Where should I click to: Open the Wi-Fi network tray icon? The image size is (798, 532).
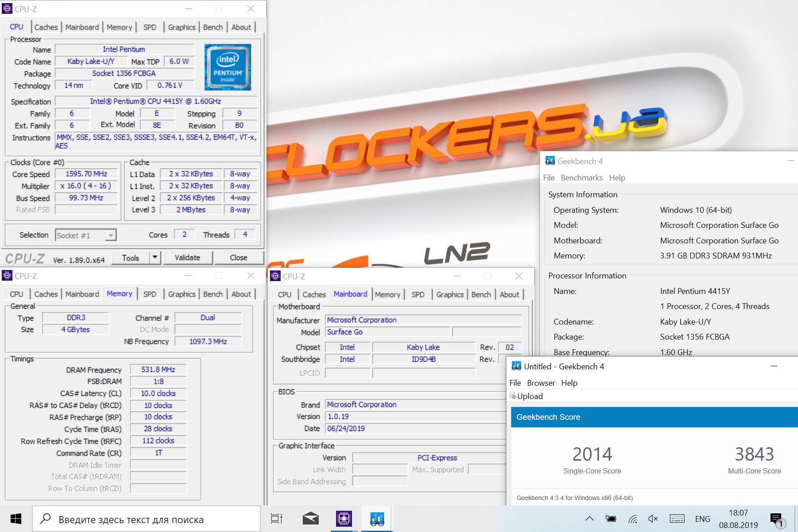point(633,519)
